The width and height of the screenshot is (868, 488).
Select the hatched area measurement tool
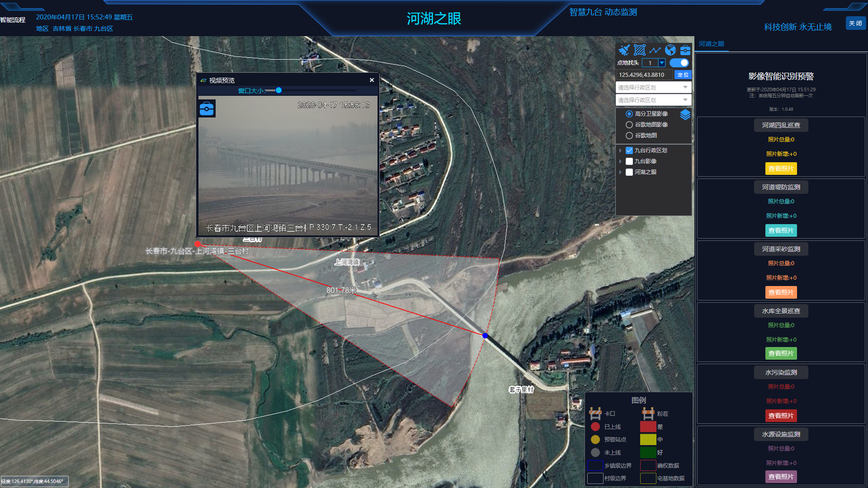point(640,50)
